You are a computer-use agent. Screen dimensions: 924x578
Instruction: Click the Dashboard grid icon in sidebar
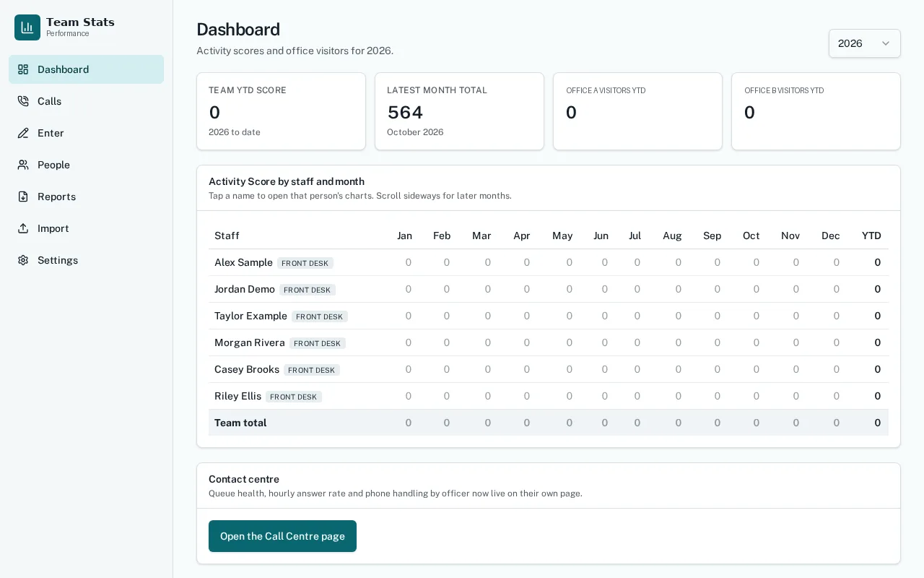pyautogui.click(x=23, y=69)
